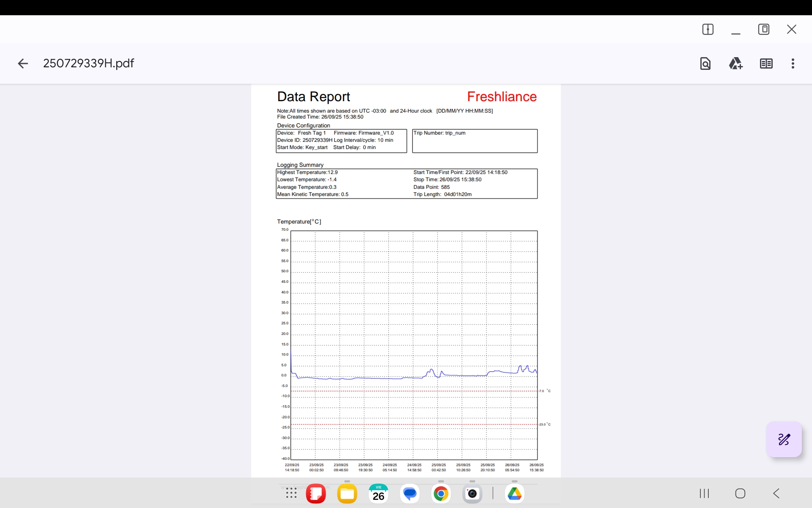Open Google Chrome from the taskbar
This screenshot has height=508, width=812.
441,494
